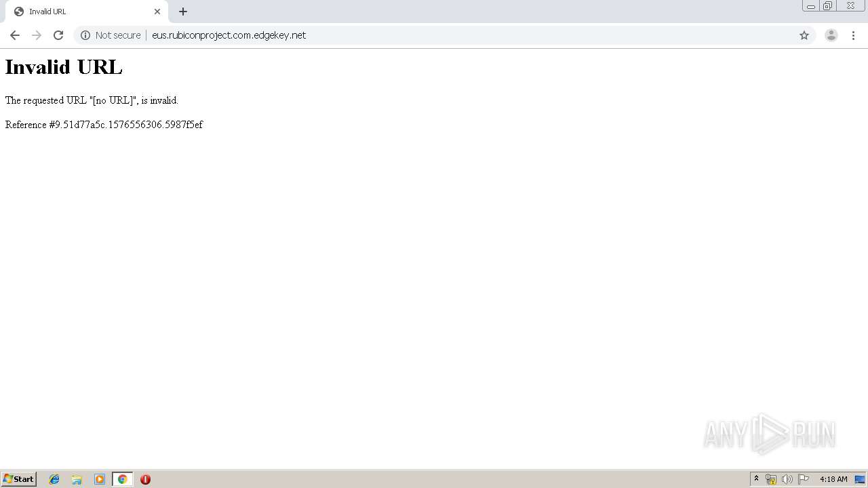
Task: Click the requested URL error message
Action: (92, 100)
